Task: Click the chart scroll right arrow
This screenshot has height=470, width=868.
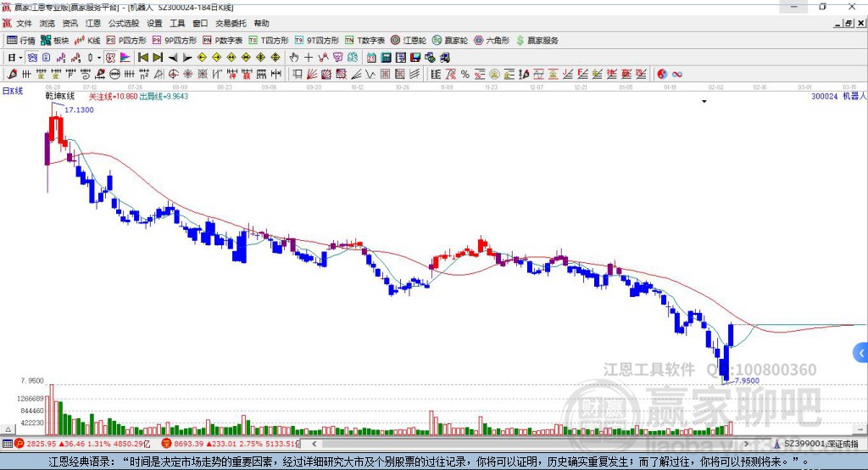Action: click(746, 444)
